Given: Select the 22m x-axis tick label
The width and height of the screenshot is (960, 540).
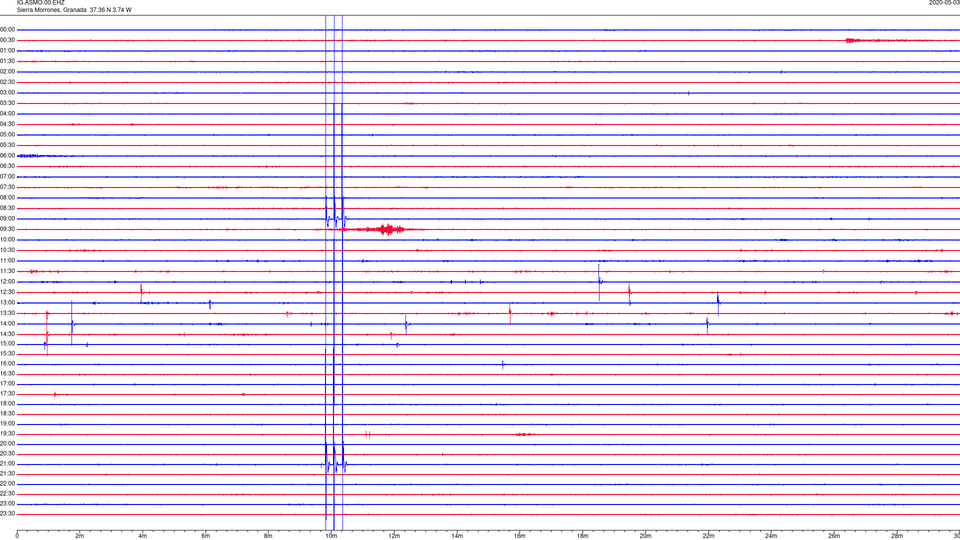Looking at the screenshot, I should [708, 536].
